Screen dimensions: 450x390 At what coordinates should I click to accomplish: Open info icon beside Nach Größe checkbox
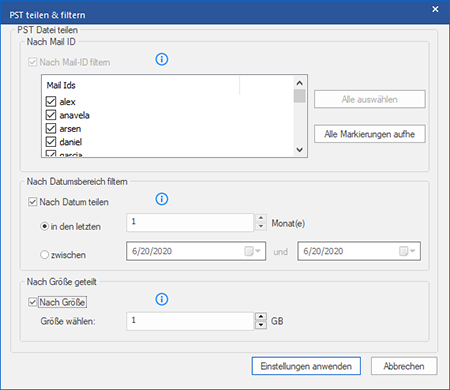click(162, 299)
